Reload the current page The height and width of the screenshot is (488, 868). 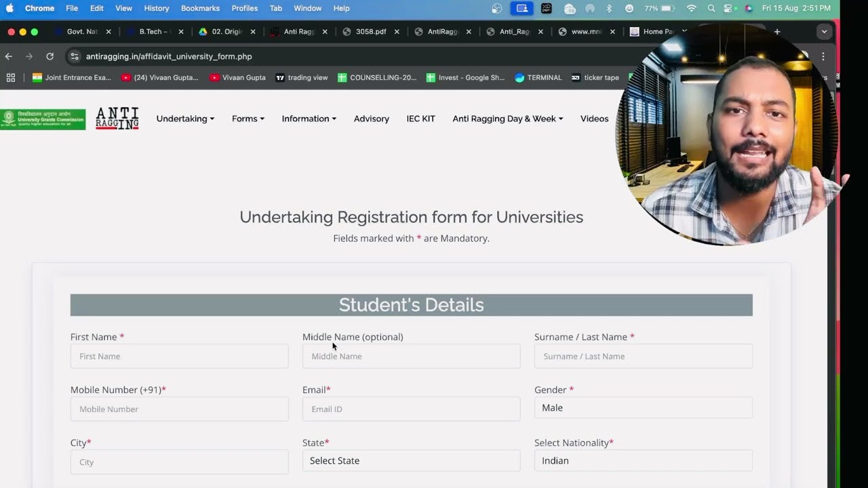50,56
